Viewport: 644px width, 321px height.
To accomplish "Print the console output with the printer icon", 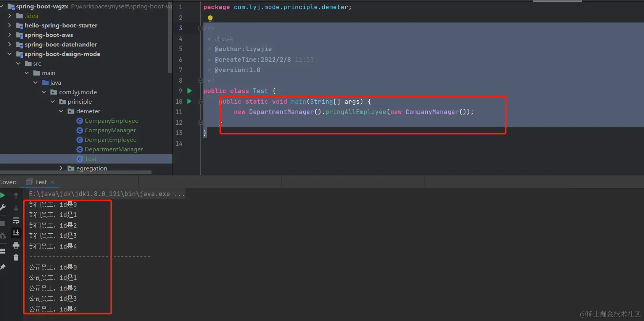I will [x=16, y=245].
